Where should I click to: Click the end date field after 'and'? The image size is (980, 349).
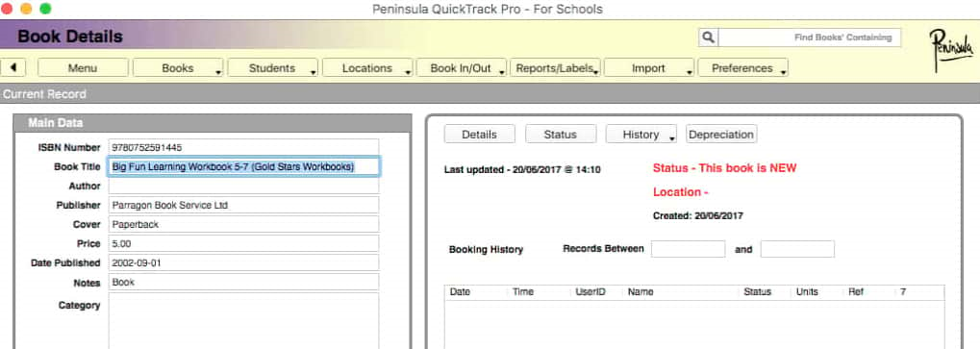(x=797, y=249)
